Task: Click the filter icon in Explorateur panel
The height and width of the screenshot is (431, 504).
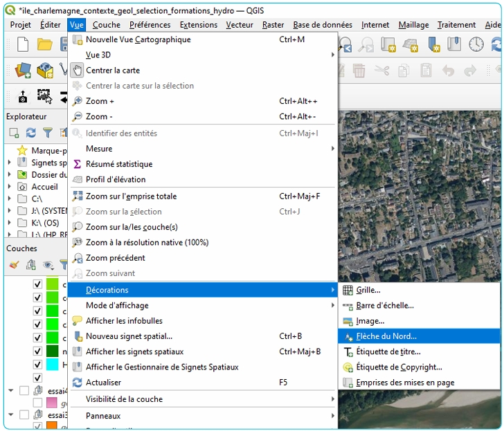Action: pyautogui.click(x=48, y=132)
